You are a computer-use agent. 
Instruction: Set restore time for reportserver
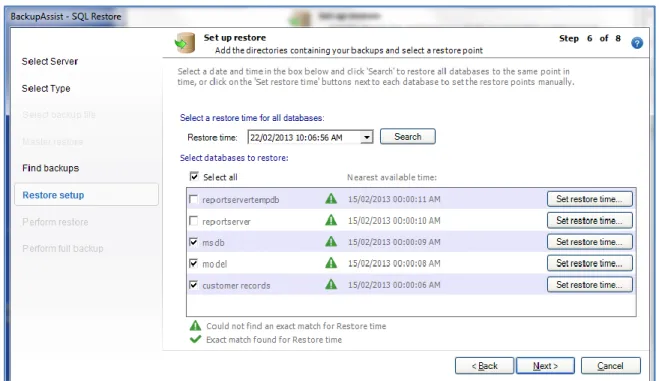[x=590, y=220]
